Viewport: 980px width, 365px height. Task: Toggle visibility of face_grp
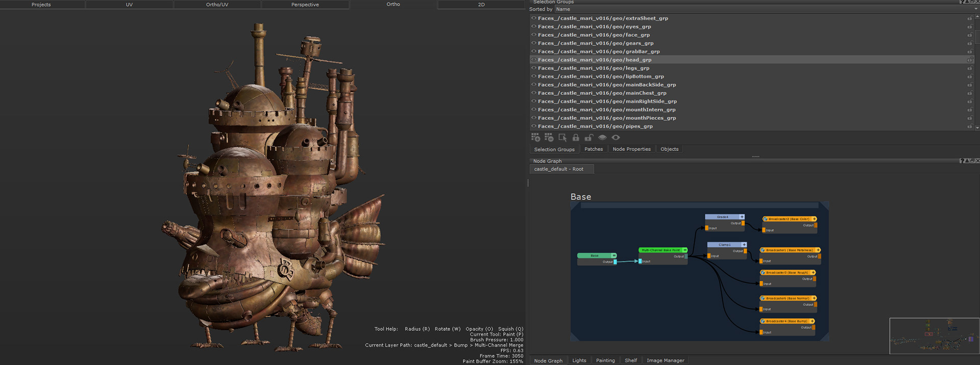[x=534, y=35]
